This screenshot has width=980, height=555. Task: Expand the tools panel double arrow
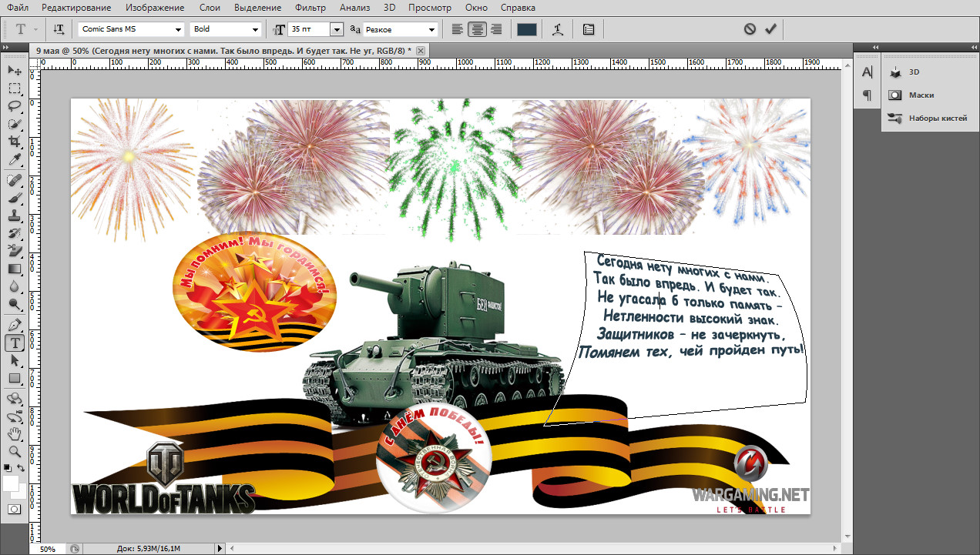coord(8,48)
